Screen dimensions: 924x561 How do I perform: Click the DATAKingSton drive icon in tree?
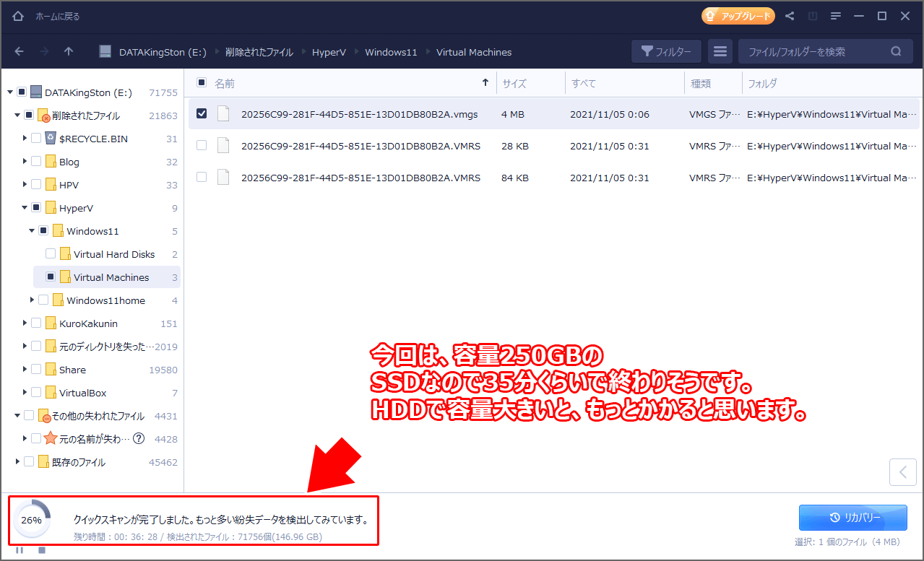[x=36, y=92]
